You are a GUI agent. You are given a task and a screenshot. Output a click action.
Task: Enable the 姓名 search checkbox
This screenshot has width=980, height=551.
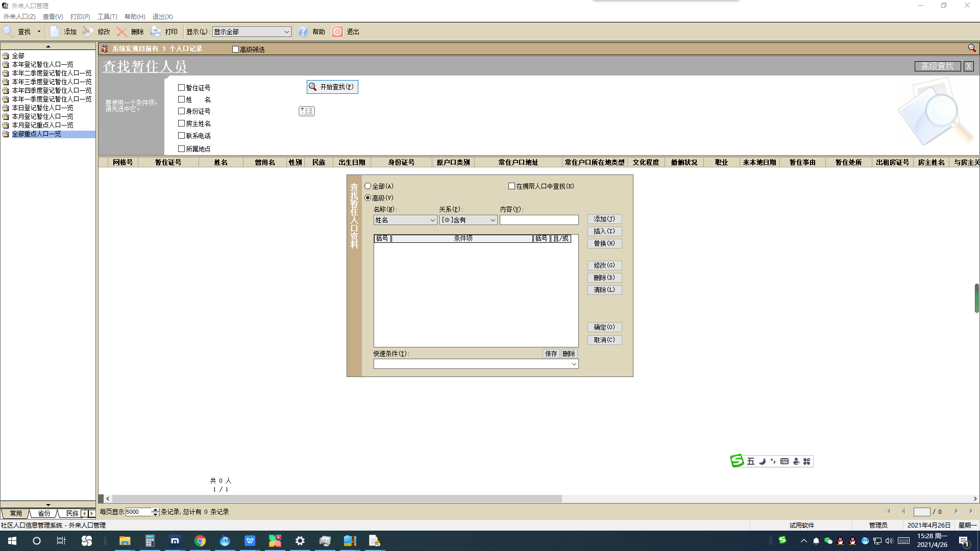click(x=181, y=99)
